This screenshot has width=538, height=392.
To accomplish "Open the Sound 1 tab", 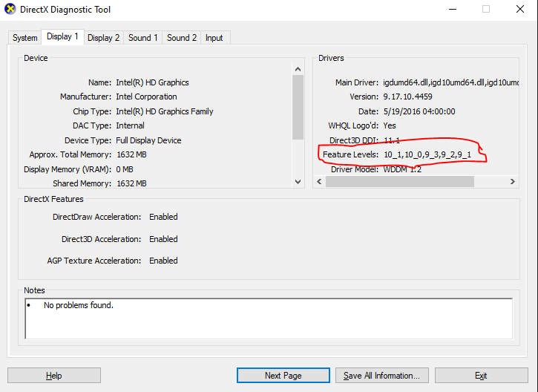I will [142, 38].
